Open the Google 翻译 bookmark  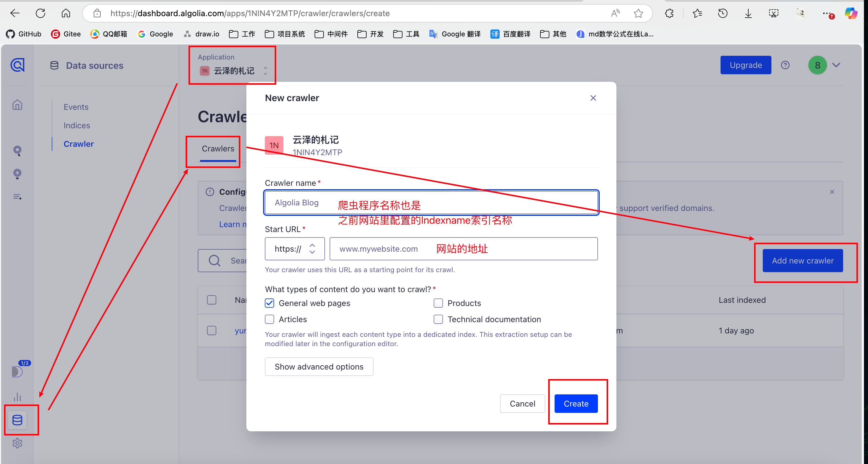coord(455,34)
